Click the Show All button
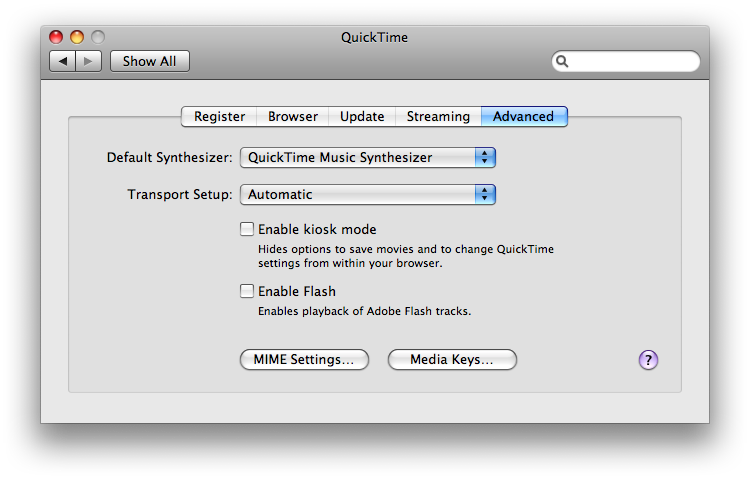 coord(150,61)
